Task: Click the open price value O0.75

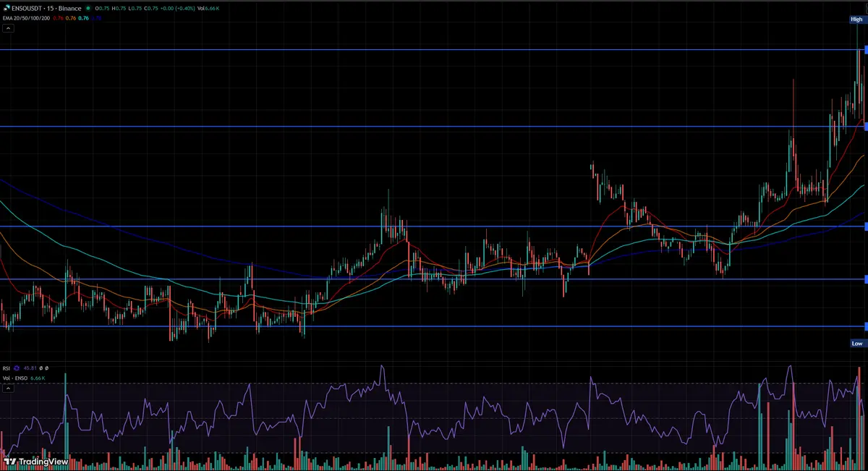Action: click(x=102, y=8)
